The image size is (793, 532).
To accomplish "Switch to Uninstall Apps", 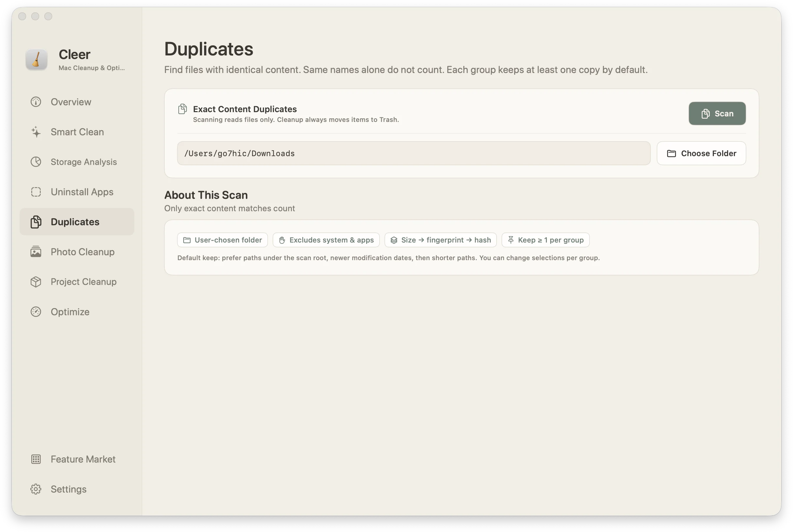I will [x=77, y=192].
